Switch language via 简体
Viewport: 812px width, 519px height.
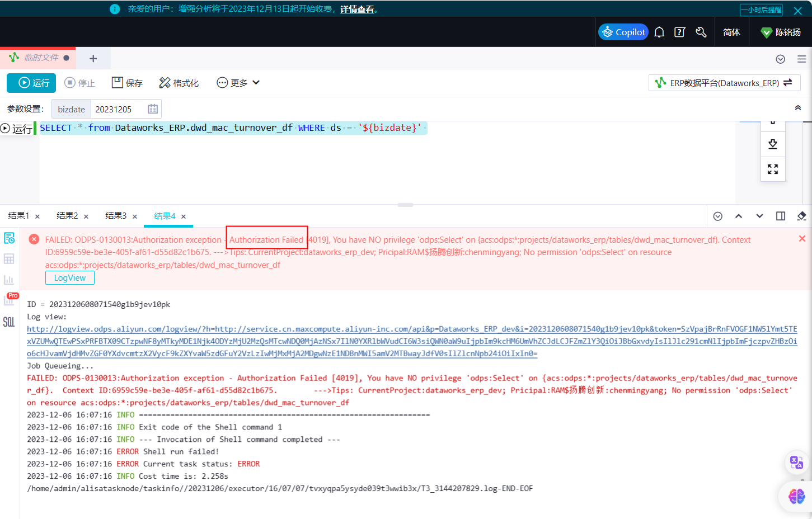click(x=731, y=32)
